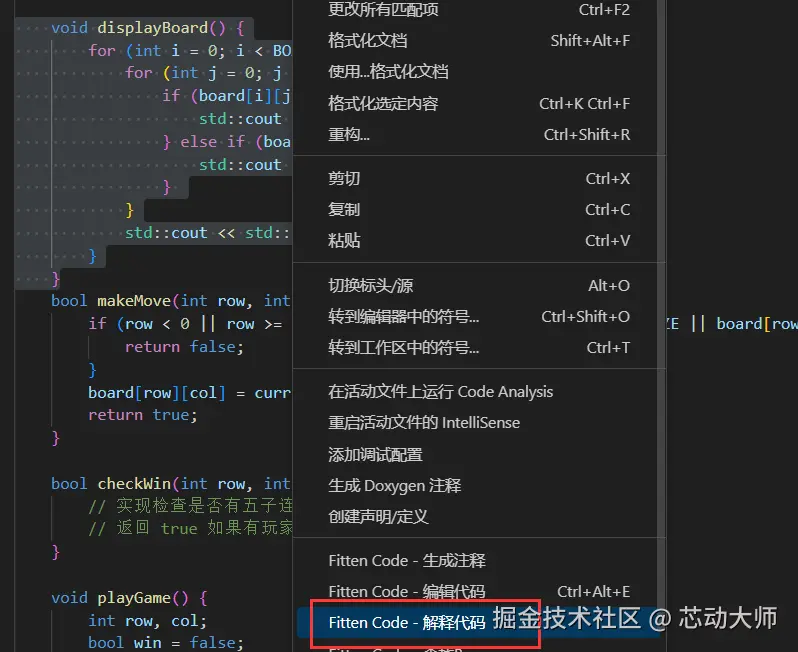Click 'std::cout << std::' line

pos(208,233)
